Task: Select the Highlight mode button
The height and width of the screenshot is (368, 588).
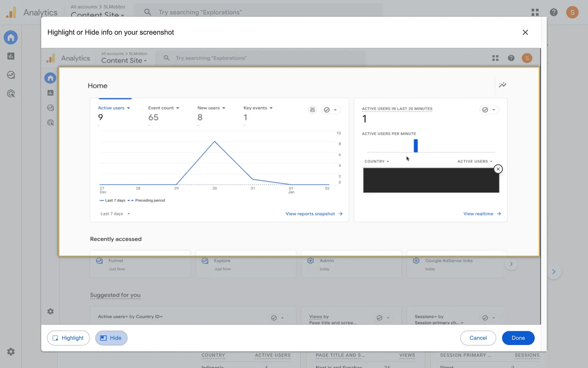Action: (x=68, y=338)
